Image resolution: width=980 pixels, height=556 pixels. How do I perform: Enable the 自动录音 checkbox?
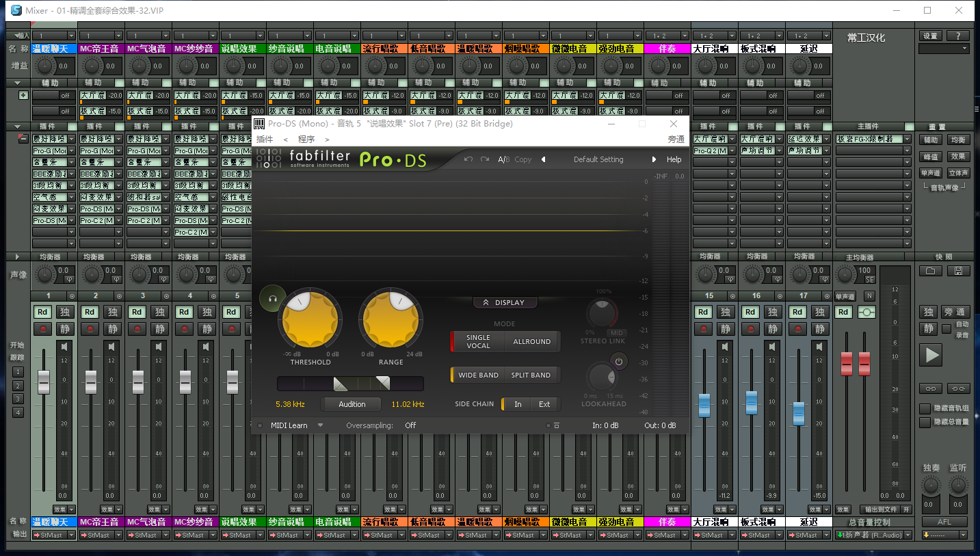point(946,329)
